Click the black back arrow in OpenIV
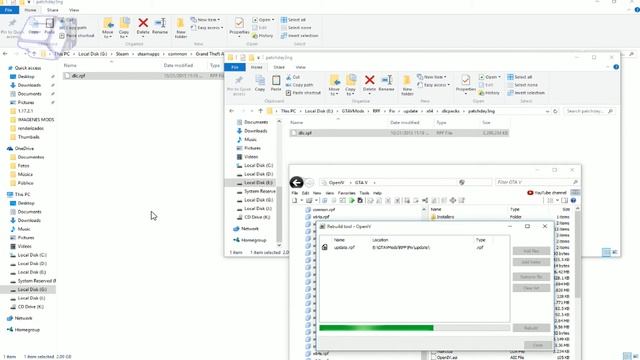Screen dimensions: 640x360 click(297, 182)
